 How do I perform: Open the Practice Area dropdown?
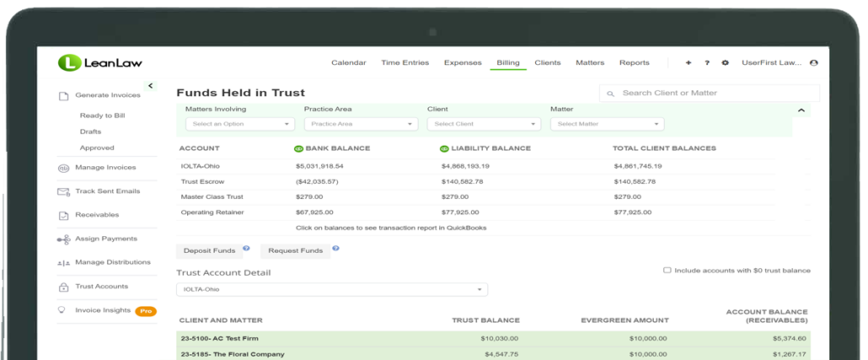[361, 124]
